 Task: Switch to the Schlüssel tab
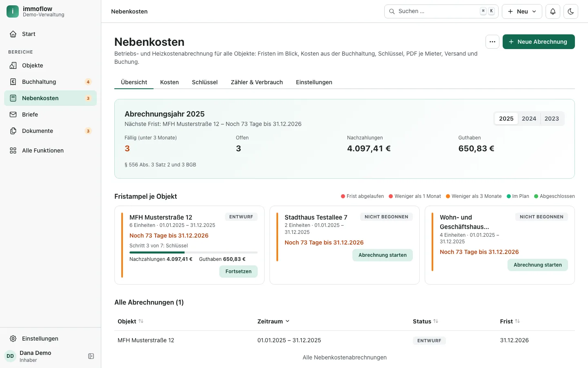click(205, 82)
